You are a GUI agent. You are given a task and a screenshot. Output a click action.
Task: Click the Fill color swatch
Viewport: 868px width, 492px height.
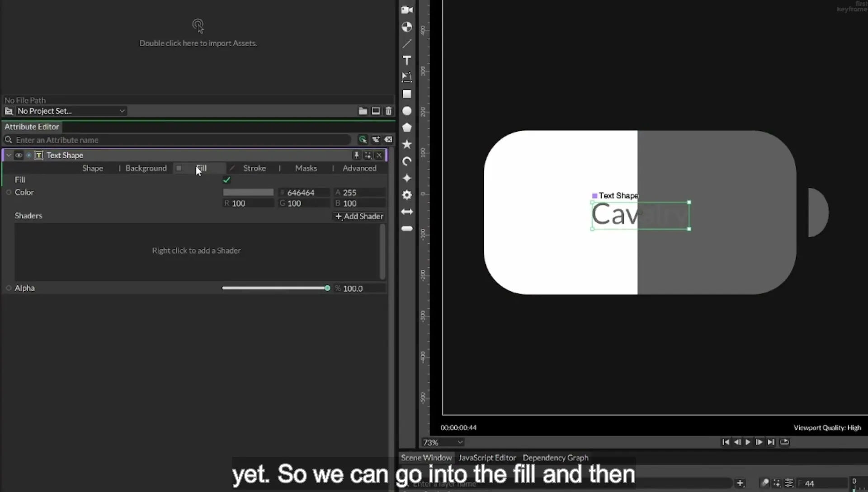point(248,192)
